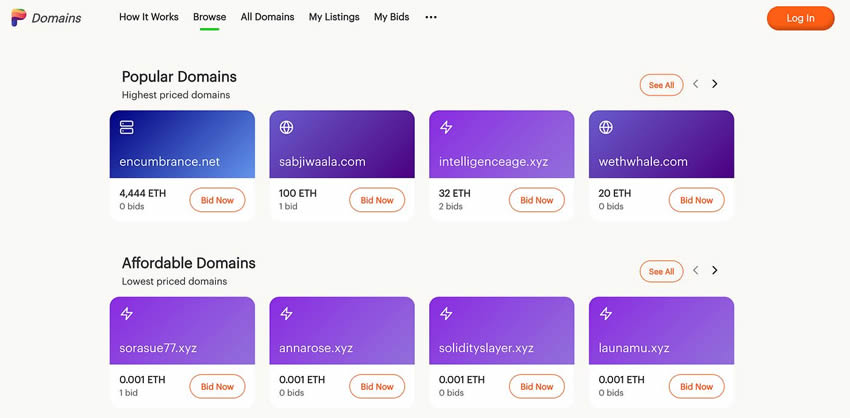
Task: Open the three-dots more menu
Action: [x=431, y=17]
